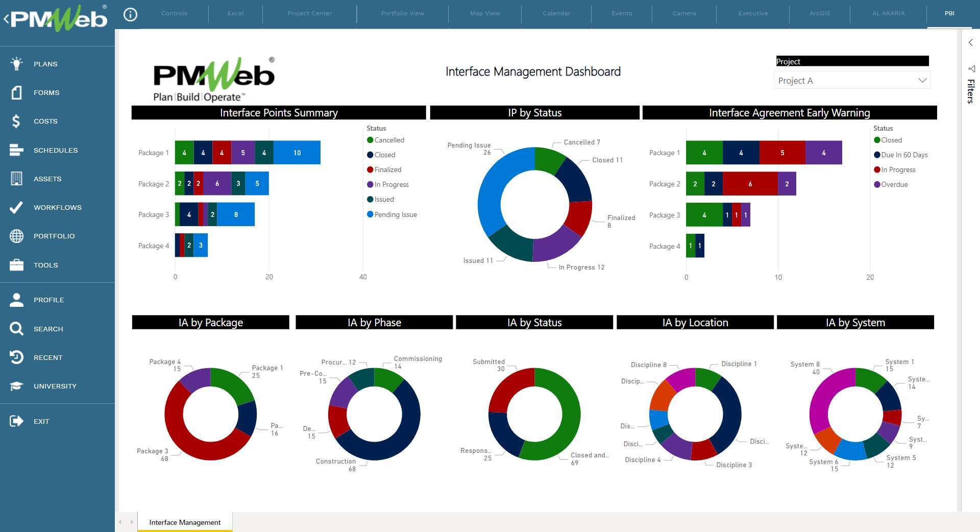Open the PBI menu item
This screenshot has width=980, height=532.
pos(949,13)
